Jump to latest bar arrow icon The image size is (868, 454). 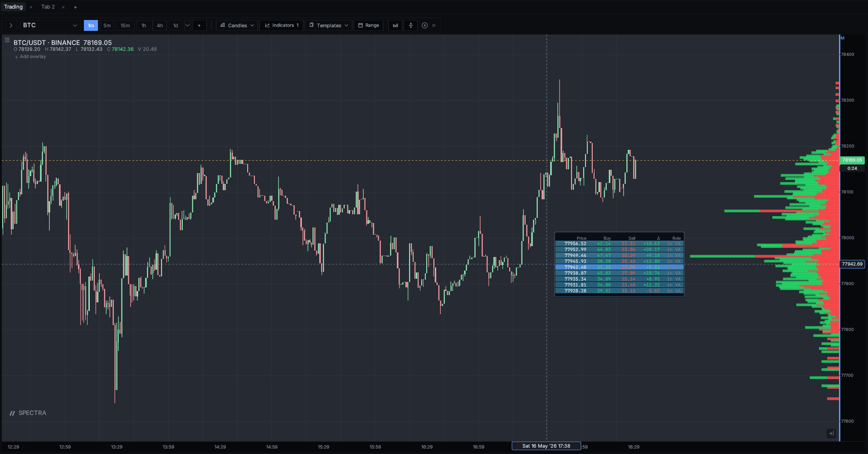click(x=831, y=434)
